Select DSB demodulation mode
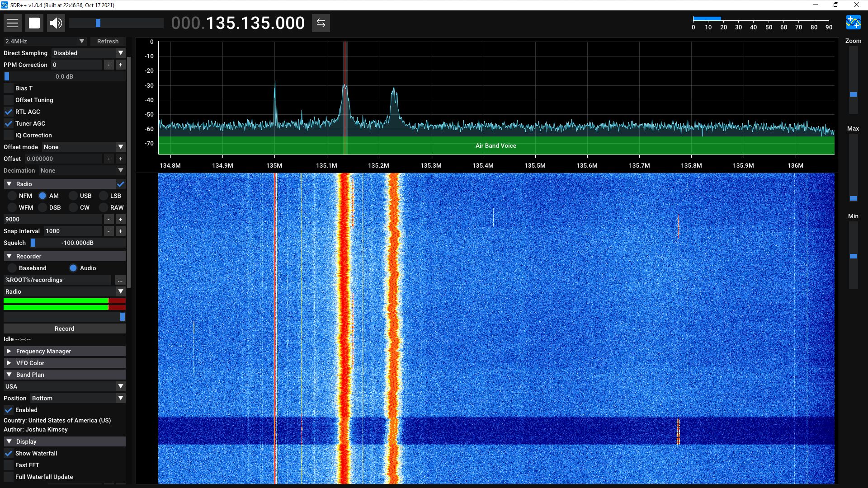 [42, 207]
